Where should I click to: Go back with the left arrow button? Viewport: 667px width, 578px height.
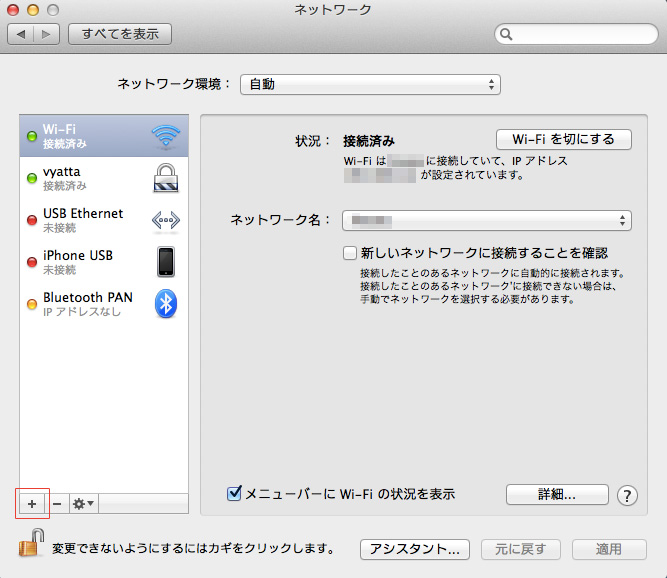click(21, 34)
